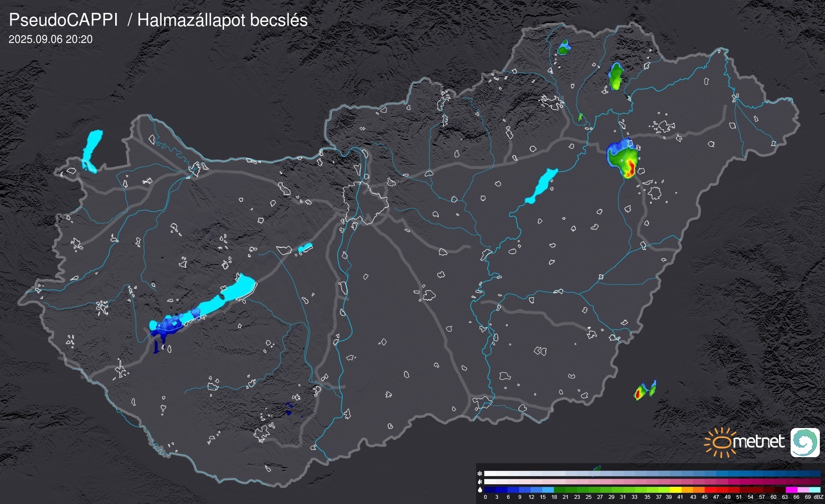
Task: Click the metnet sun logo
Action: [x=720, y=443]
